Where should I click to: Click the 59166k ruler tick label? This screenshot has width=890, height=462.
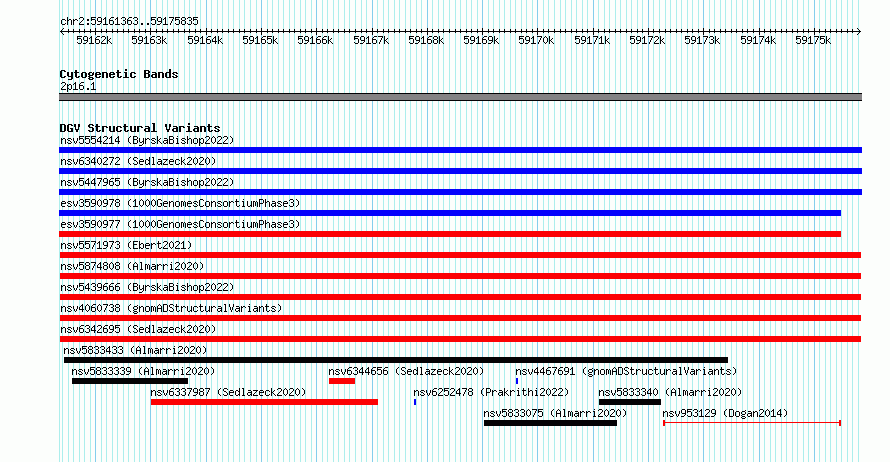coord(315,40)
